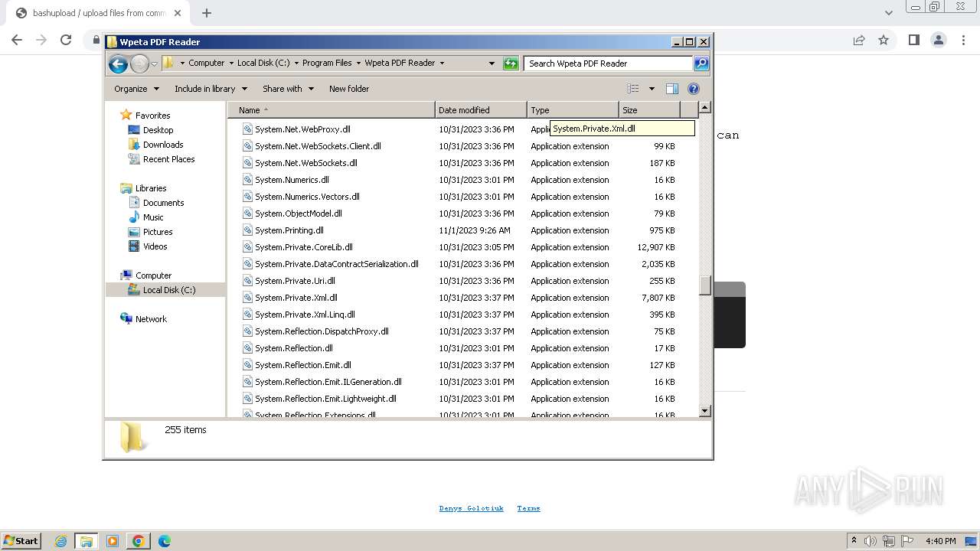The width and height of the screenshot is (980, 551).
Task: Open Share with menu
Action: coord(288,89)
